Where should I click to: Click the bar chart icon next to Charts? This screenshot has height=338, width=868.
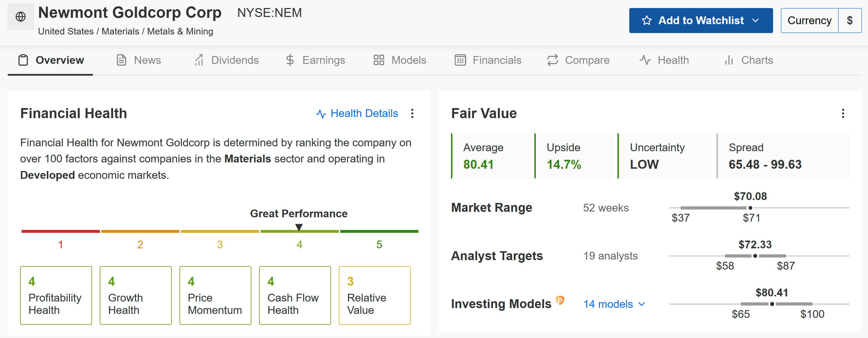click(x=729, y=60)
